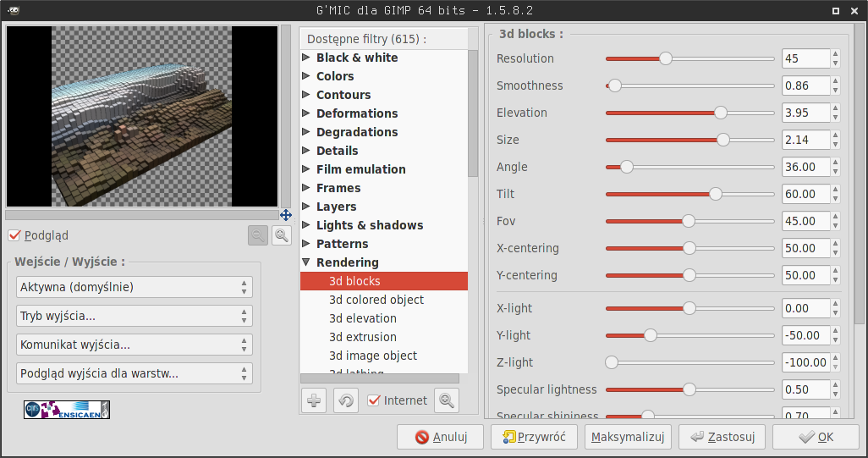
Task: Open the Komunikat wyjścia dropdown
Action: 135,345
